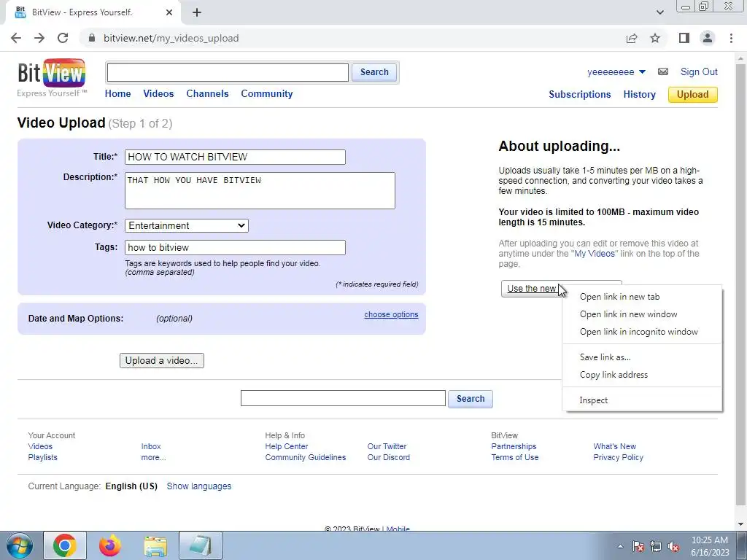Open Subscriptions page

tap(580, 94)
